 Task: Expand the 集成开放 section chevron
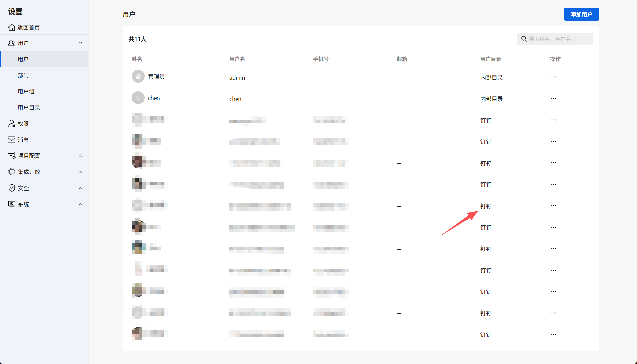(80, 172)
